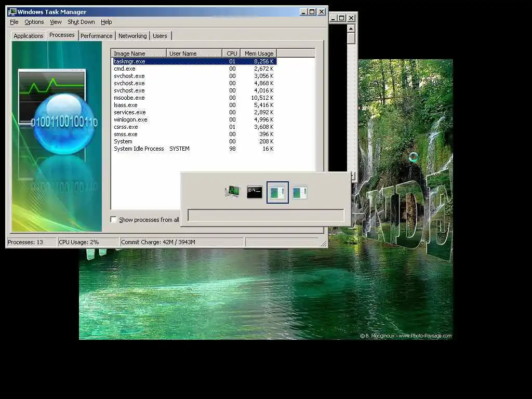Choose the last unselected window icon in task switcher
Viewport: 532px width, 399px height.
pyautogui.click(x=300, y=192)
